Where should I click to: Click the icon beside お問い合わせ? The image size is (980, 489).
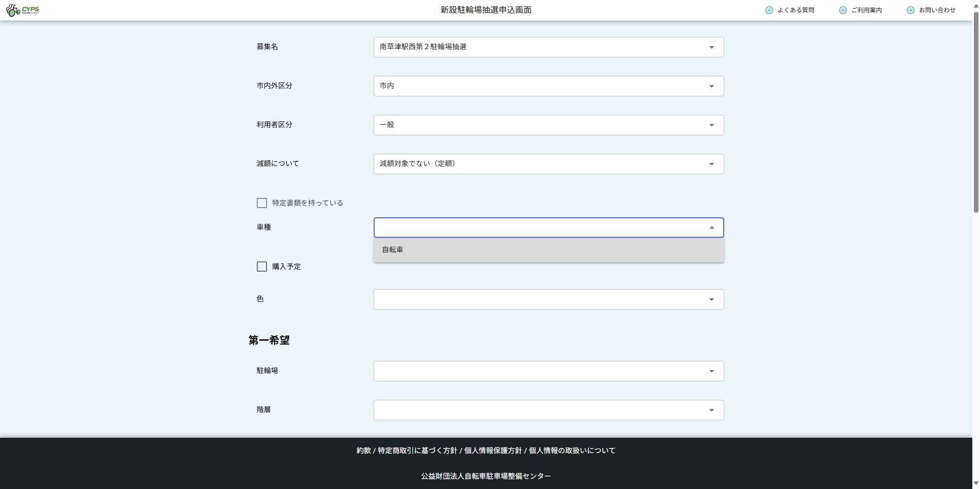910,10
